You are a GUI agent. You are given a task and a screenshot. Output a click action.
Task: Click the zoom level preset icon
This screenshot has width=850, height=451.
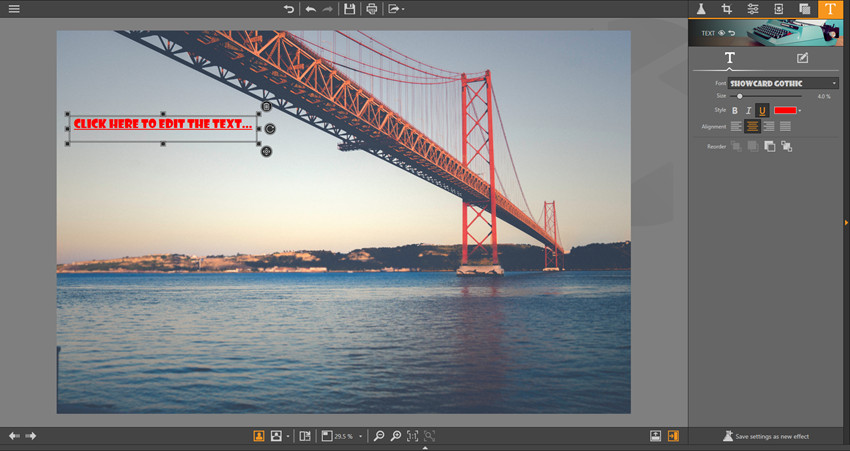[x=327, y=436]
